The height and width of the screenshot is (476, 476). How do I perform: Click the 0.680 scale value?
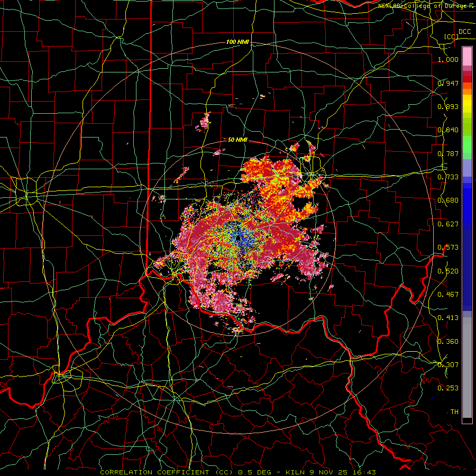tap(448, 200)
